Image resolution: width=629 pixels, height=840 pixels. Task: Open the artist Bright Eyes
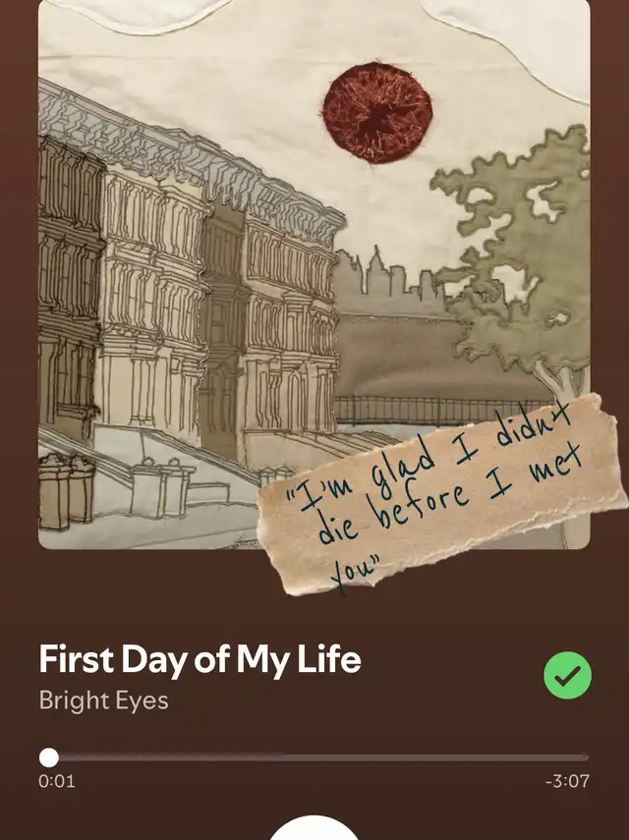tap(103, 700)
